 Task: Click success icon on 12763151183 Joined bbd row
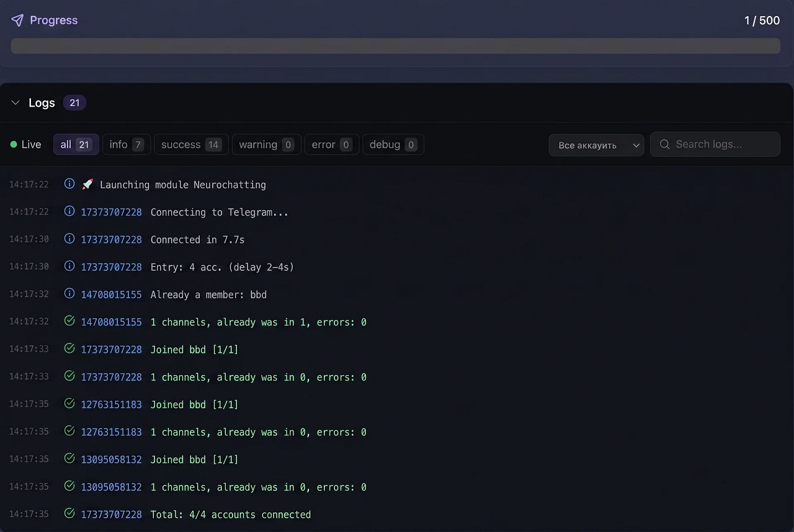click(x=69, y=404)
